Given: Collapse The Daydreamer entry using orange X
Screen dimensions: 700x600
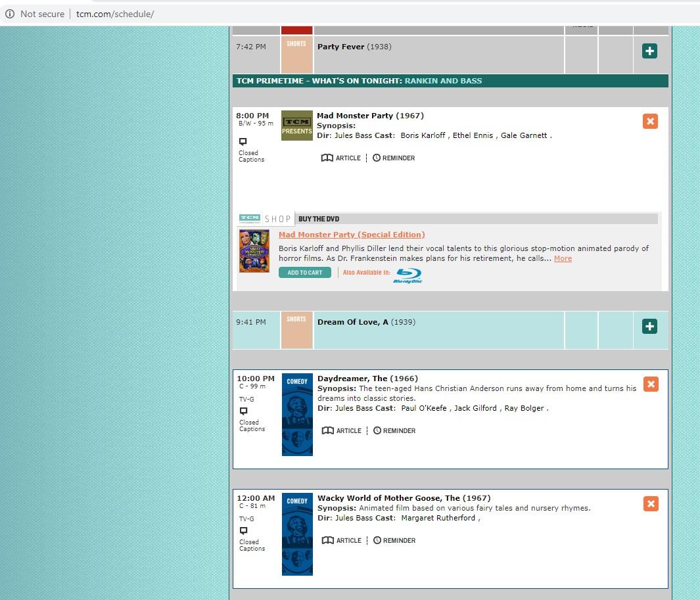Looking at the screenshot, I should (x=651, y=384).
